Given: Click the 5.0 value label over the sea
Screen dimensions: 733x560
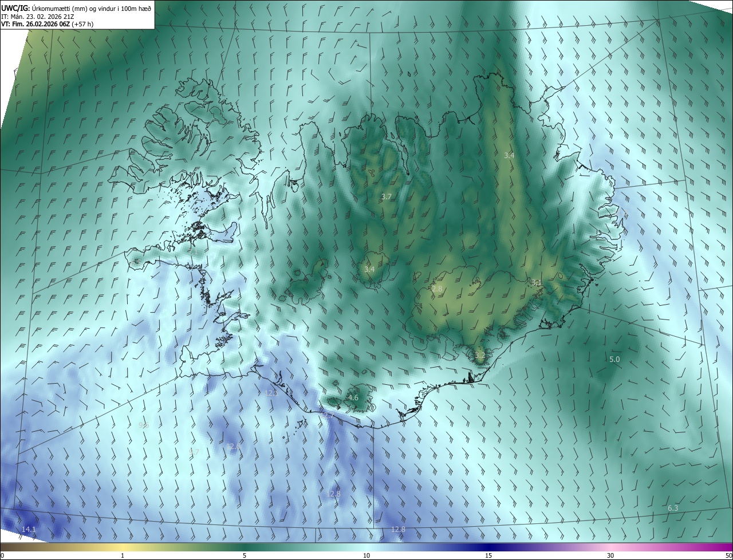Looking at the screenshot, I should tap(614, 359).
